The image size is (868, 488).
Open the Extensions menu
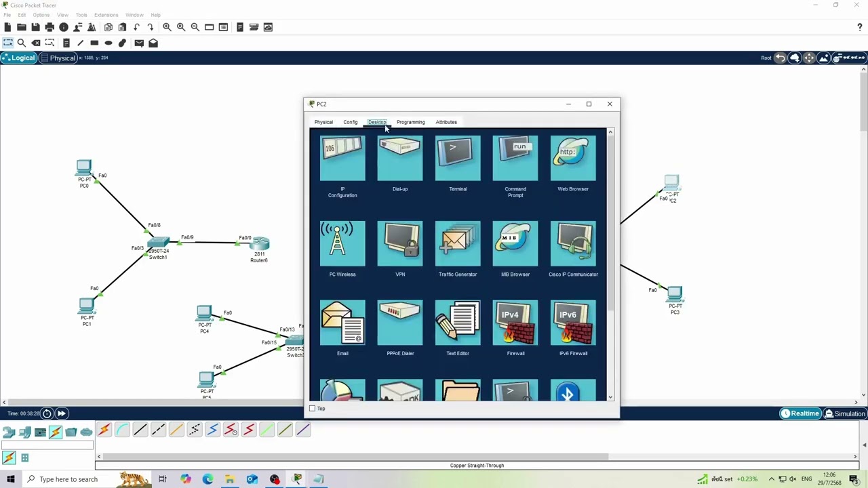pos(106,15)
